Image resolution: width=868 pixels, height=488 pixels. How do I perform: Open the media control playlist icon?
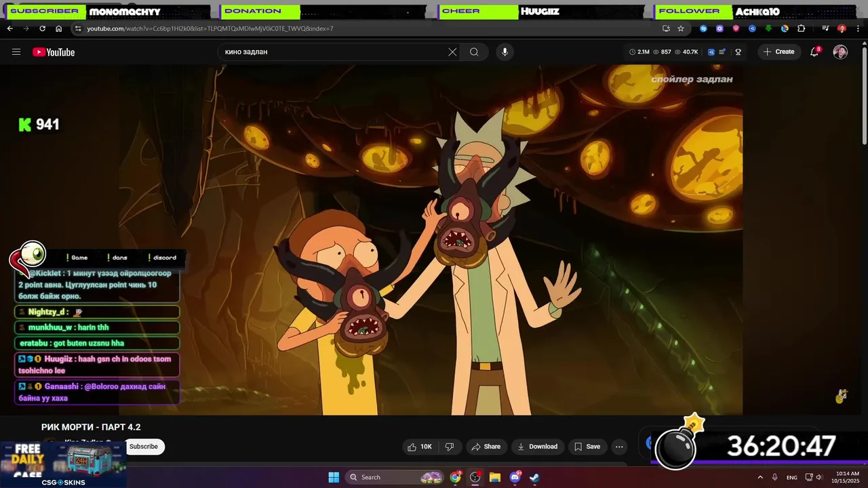[x=825, y=28]
